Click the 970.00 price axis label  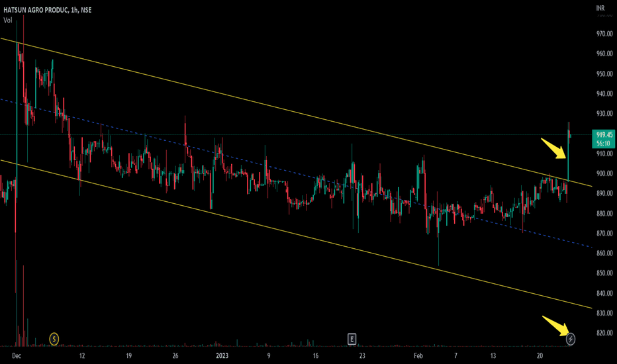click(x=604, y=34)
